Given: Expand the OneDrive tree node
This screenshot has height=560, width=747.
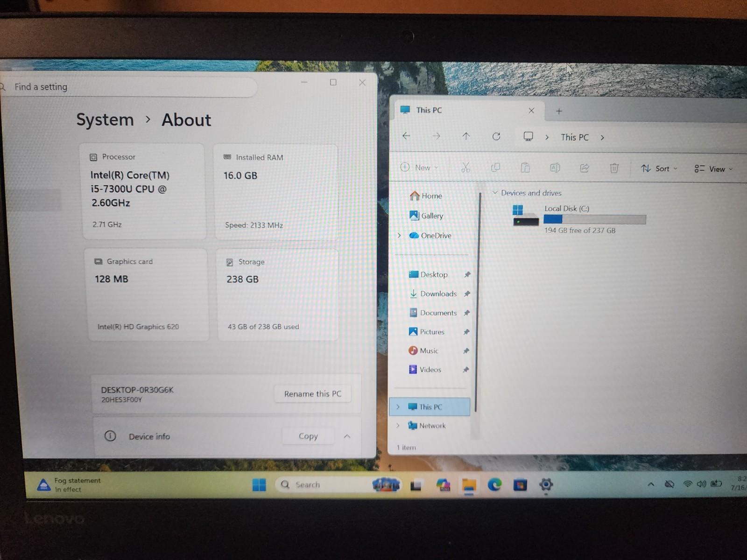Looking at the screenshot, I should tap(399, 235).
